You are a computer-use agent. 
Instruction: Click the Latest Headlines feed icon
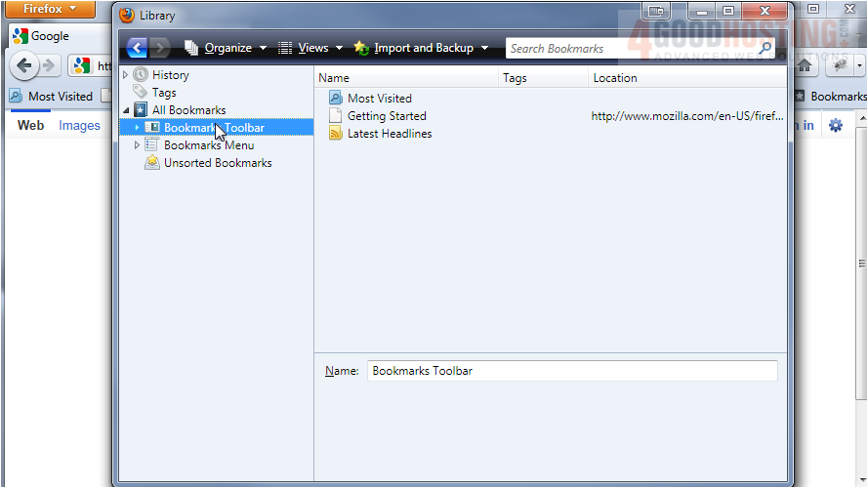pyautogui.click(x=336, y=134)
